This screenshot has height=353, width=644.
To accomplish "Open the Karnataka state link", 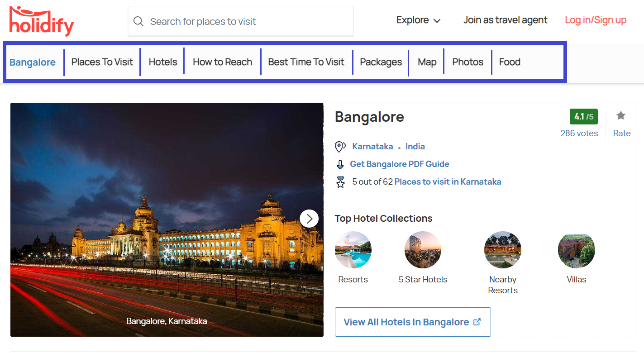I will point(372,146).
